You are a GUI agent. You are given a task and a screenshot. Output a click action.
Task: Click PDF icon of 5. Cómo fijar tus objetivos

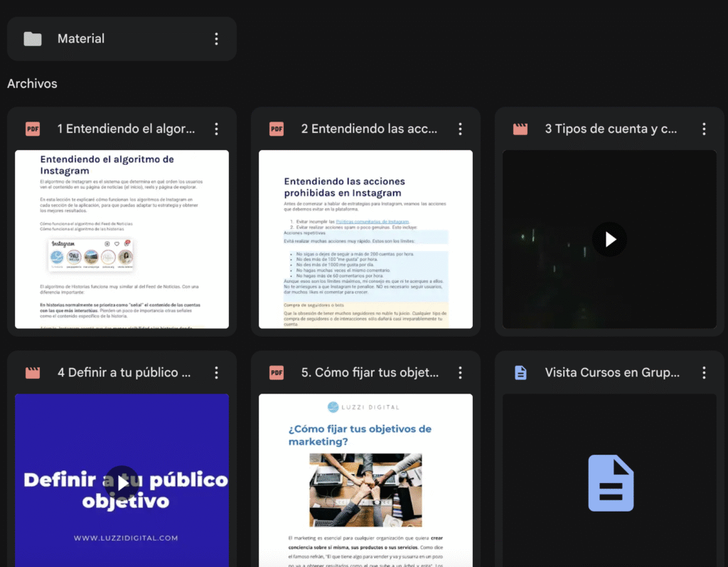click(x=277, y=372)
